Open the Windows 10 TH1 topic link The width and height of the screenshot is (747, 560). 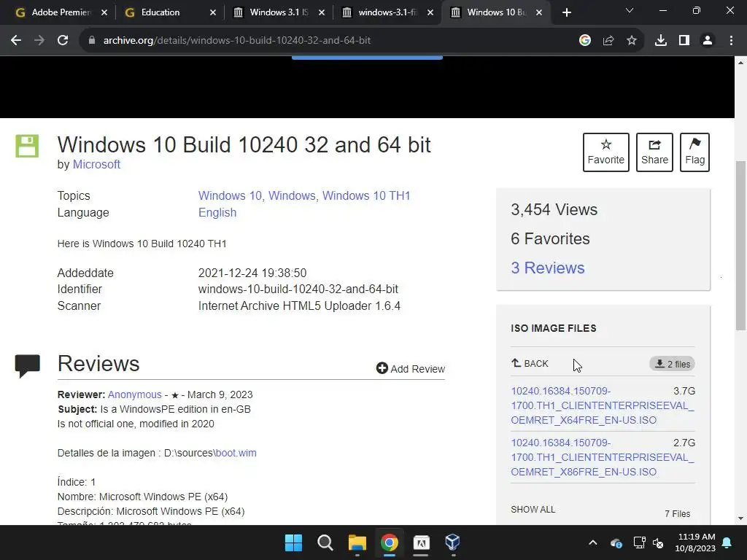(366, 195)
